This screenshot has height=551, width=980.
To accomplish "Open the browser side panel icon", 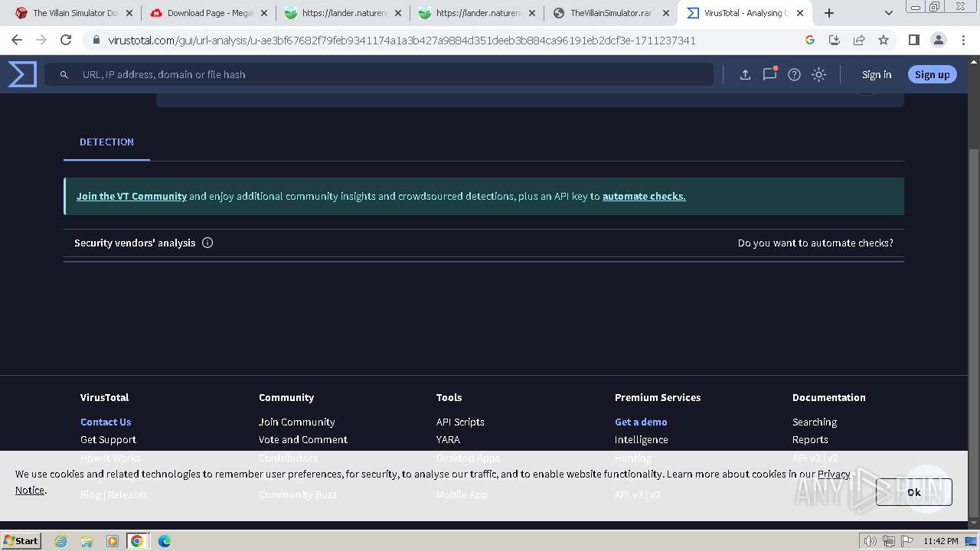I will click(913, 40).
